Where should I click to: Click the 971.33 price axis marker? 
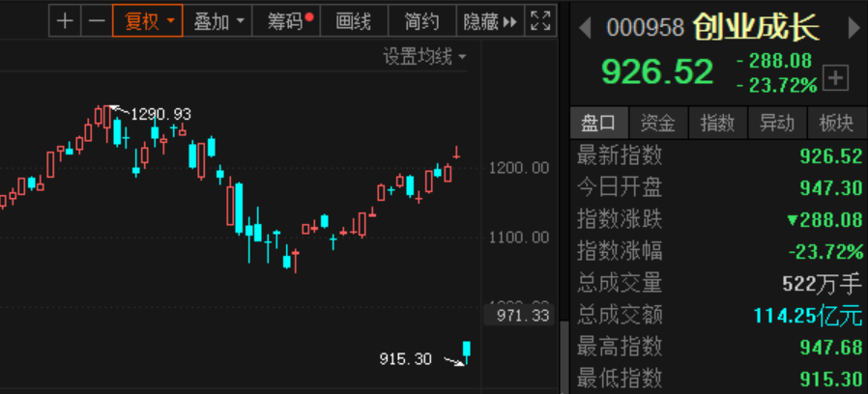(519, 316)
